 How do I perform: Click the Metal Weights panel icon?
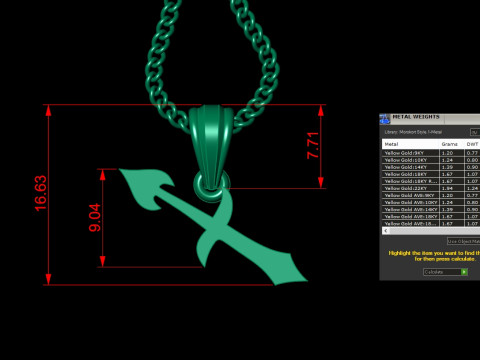(385, 119)
